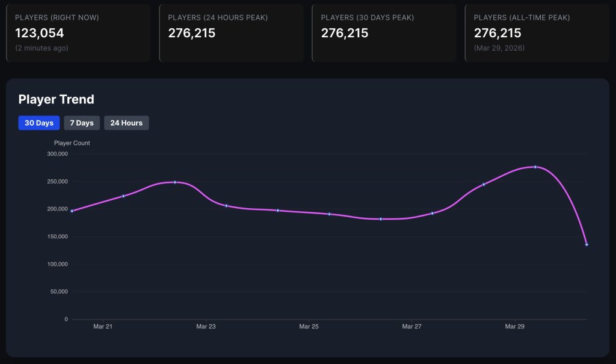Click the 300,000 y-axis label
616x364 pixels.
coord(57,154)
